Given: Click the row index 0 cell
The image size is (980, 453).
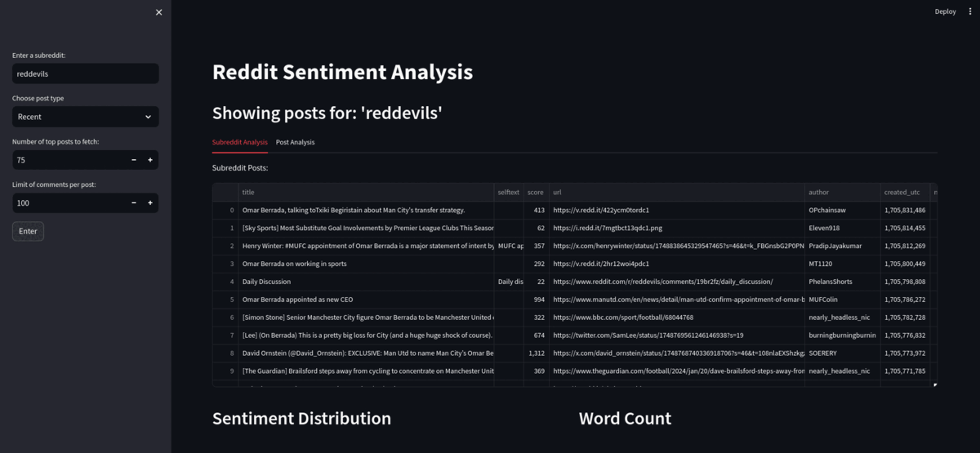Looking at the screenshot, I should pyautogui.click(x=225, y=211).
